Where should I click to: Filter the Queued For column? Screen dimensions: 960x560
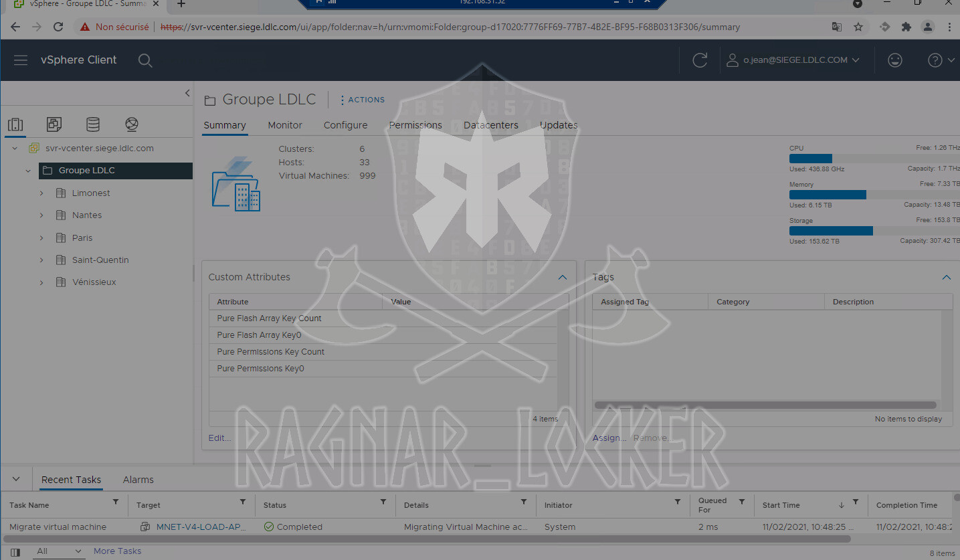click(742, 502)
